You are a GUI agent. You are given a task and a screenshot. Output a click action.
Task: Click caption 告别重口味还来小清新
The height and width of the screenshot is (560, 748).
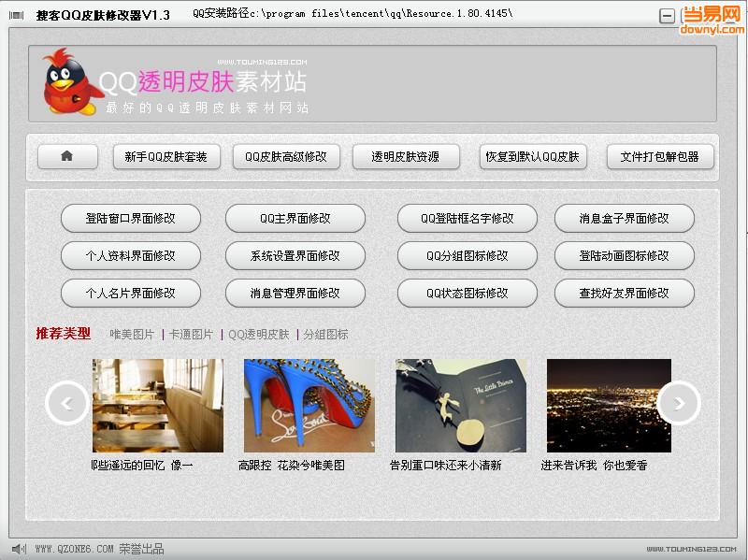point(446,465)
